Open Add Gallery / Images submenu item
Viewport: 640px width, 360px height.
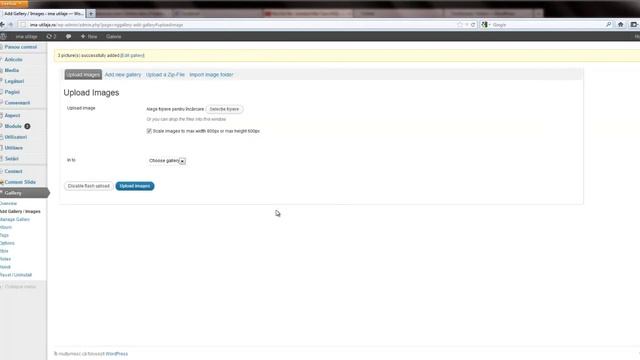point(20,211)
